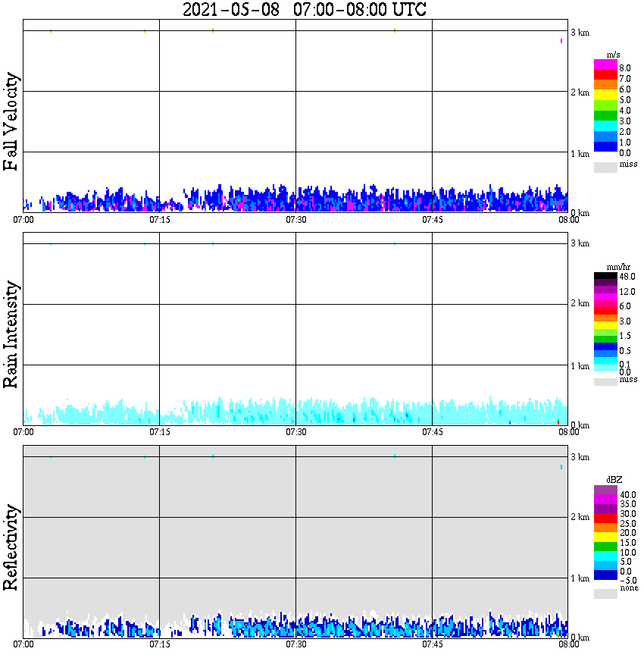Click the gray 'miss' swatch in Fall Velocity legend

(605, 167)
